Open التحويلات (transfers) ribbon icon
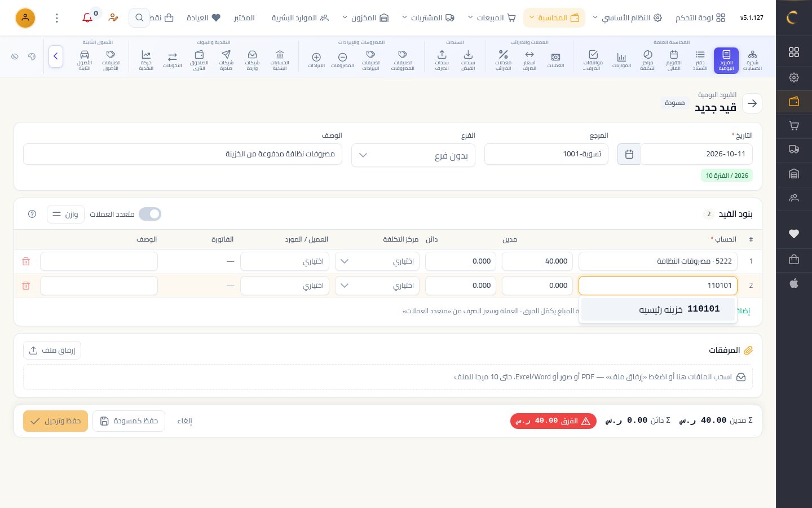The height and width of the screenshot is (508, 812). coord(172,60)
